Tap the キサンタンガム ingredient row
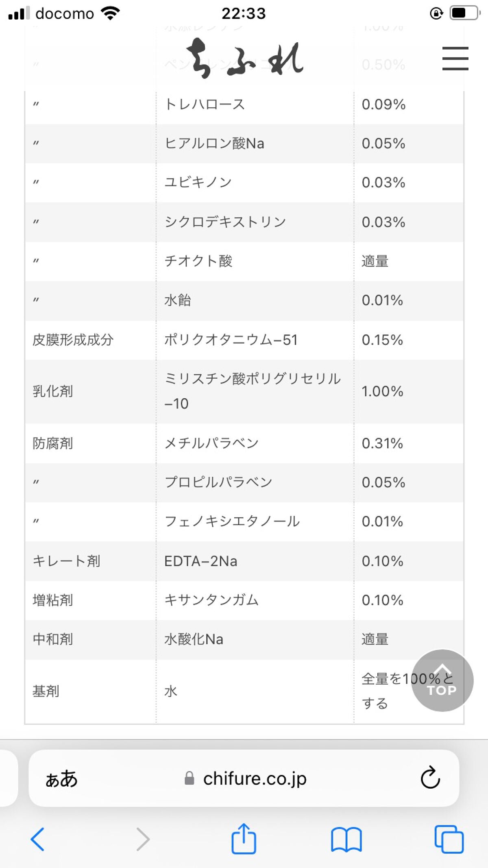Viewport: 488px width, 868px height. pyautogui.click(x=211, y=600)
